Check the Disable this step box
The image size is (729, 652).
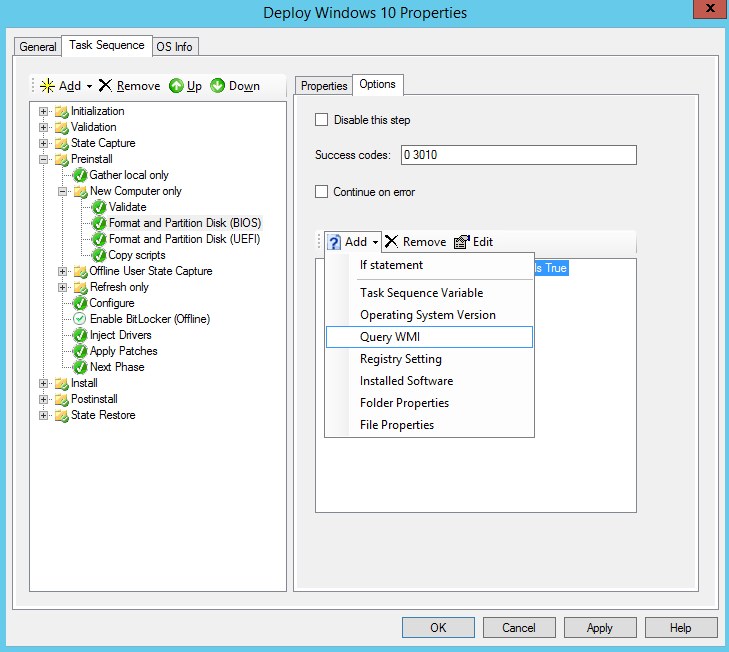321,120
